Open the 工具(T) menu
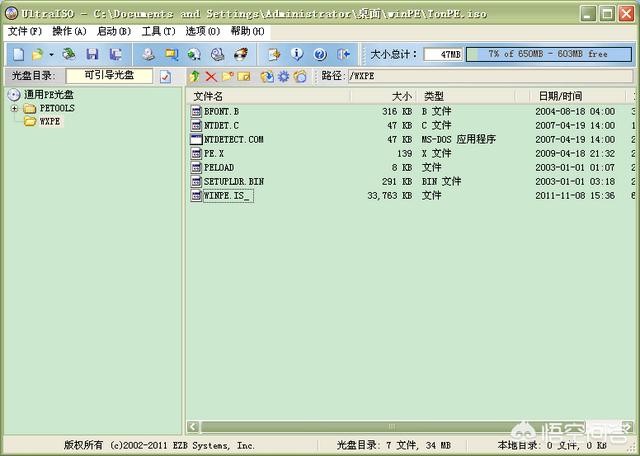Screen dimensions: 640x456 pyautogui.click(x=158, y=31)
